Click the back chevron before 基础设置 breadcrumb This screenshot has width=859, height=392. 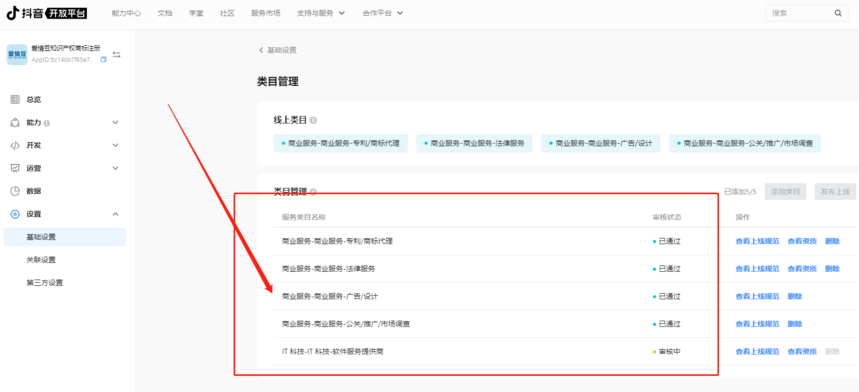coord(261,50)
